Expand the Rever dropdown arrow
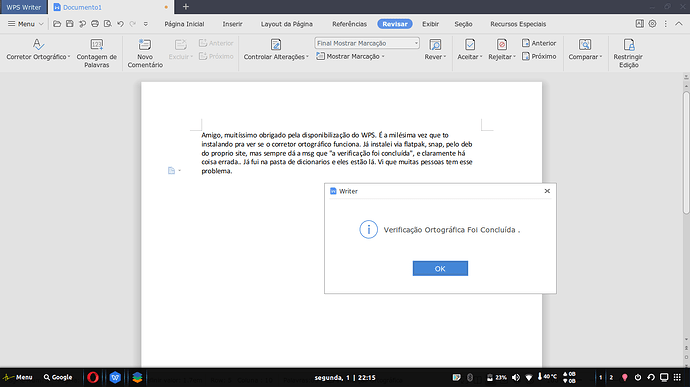Image resolution: width=690 pixels, height=387 pixels. click(x=445, y=57)
